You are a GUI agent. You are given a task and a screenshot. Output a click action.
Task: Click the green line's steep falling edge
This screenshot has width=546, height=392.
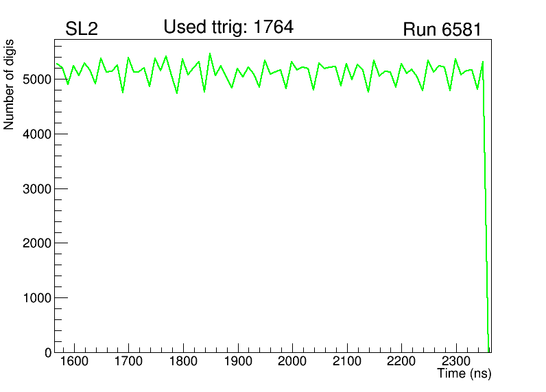[x=486, y=206]
